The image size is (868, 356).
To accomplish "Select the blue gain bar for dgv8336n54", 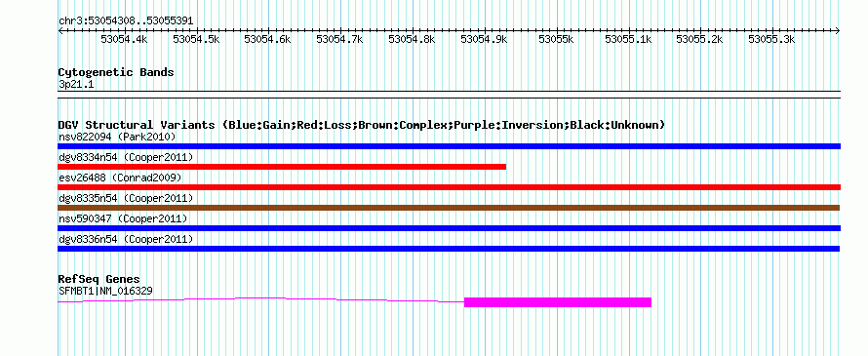I will click(449, 249).
